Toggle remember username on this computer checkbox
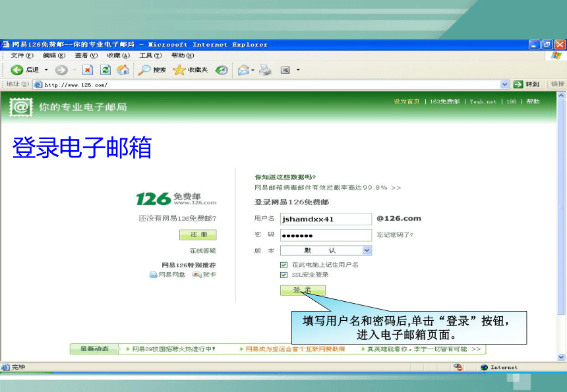 (x=284, y=265)
